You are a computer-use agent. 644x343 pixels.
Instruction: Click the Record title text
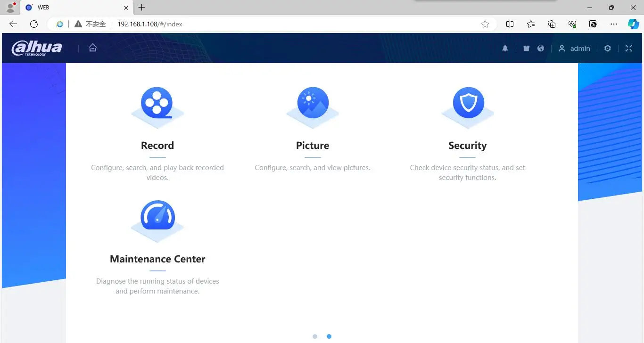coord(157,146)
